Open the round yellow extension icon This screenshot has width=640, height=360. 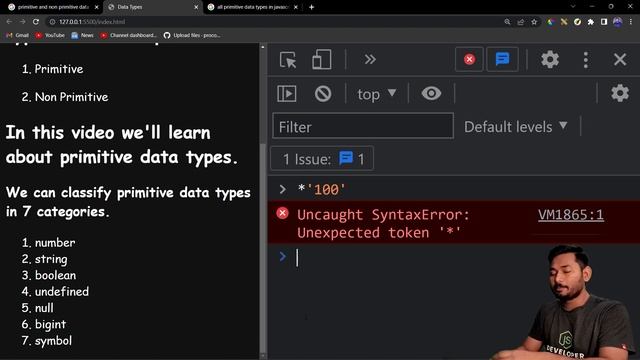pyautogui.click(x=577, y=22)
